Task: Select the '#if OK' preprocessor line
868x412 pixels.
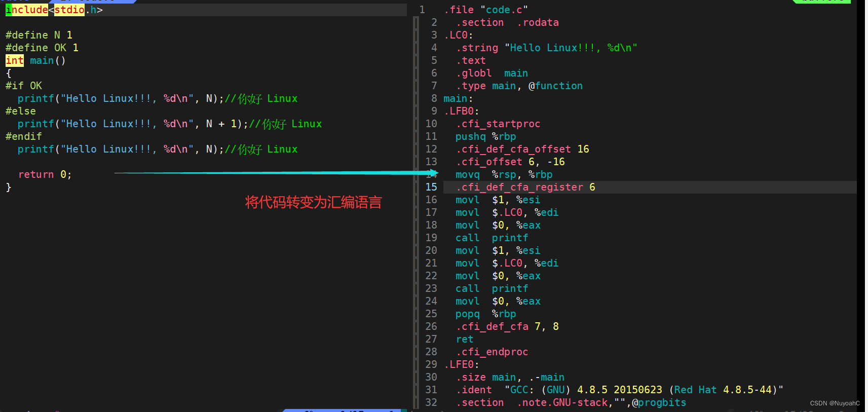Action: click(24, 86)
